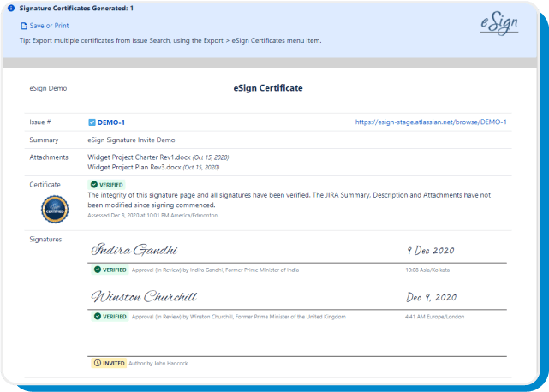This screenshot has height=392, width=549.
Task: Click the INVITED badge for John Hancock
Action: pos(109,363)
